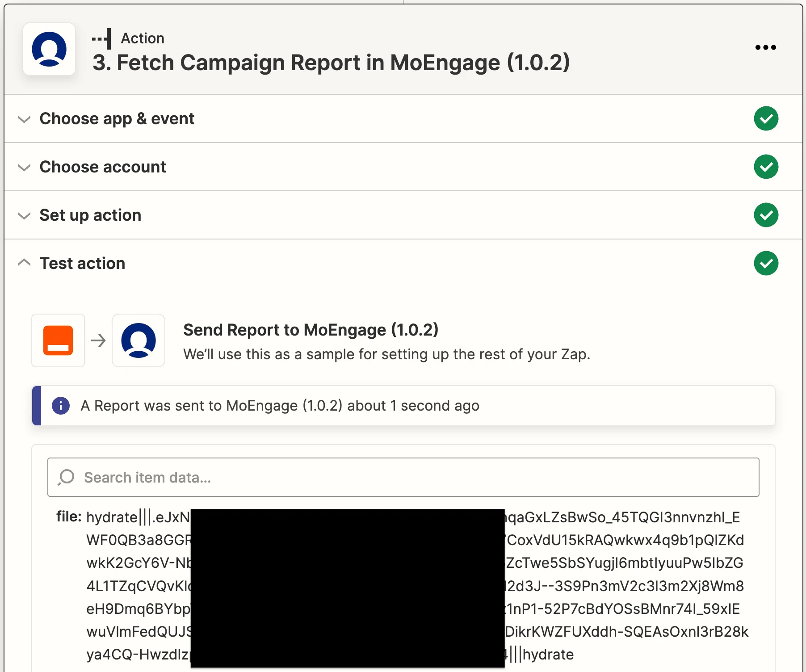
Task: Click the orange source app icon
Action: (x=58, y=340)
